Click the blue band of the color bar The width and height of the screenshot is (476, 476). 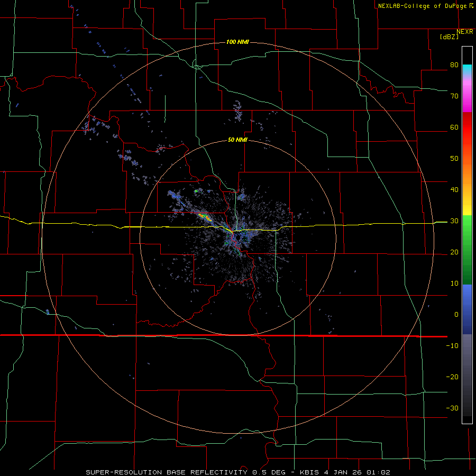point(467,309)
